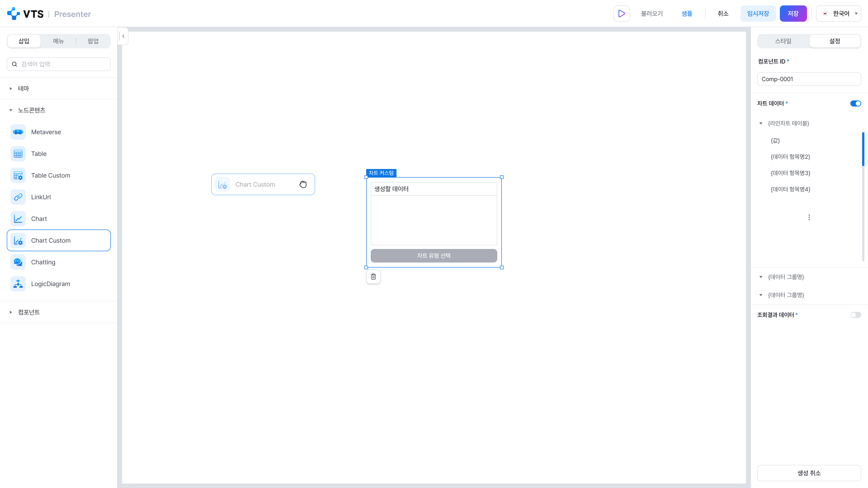Collapse the left panel with chevron button
The image size is (868, 488).
point(123,36)
